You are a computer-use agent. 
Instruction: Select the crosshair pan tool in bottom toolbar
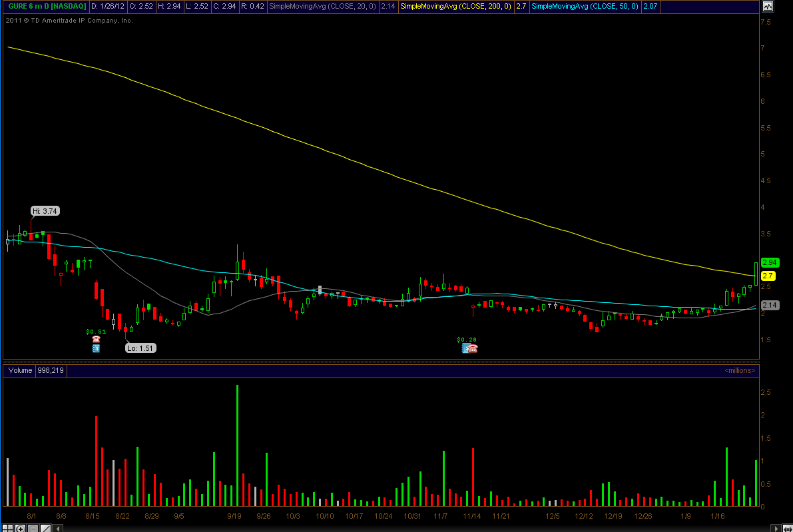tap(7, 528)
